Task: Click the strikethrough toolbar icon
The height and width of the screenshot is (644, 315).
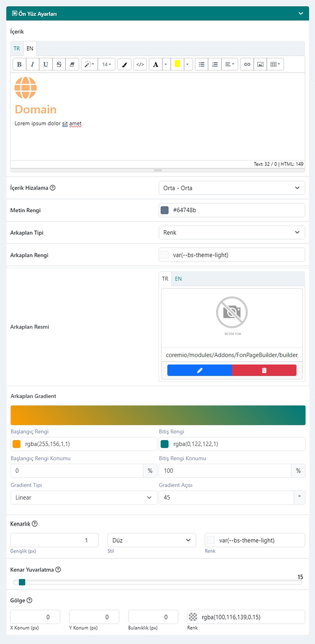Action: (59, 64)
